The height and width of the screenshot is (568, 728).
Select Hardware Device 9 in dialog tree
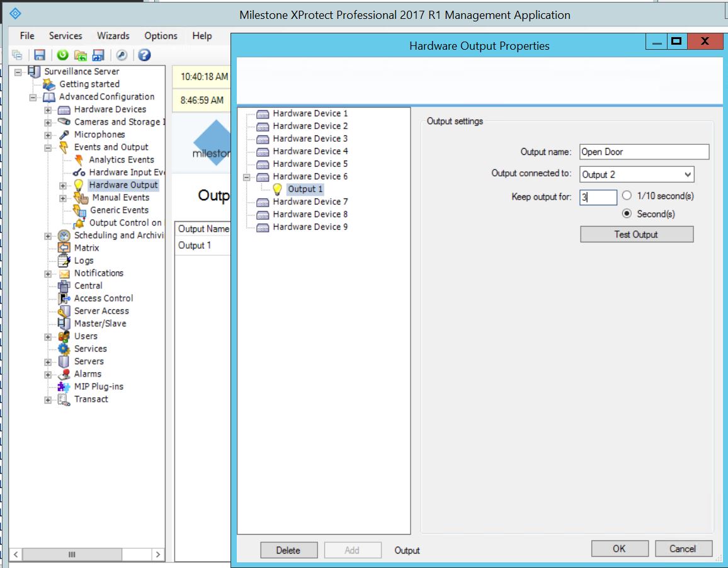(x=310, y=227)
